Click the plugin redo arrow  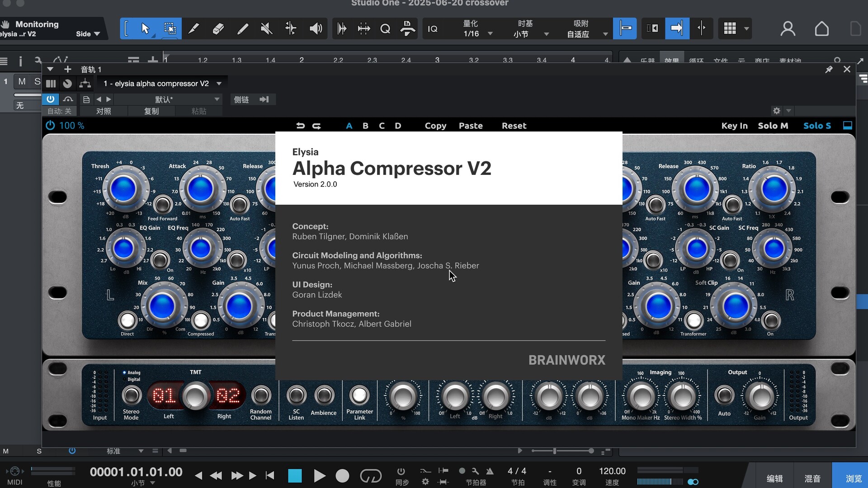[316, 126]
